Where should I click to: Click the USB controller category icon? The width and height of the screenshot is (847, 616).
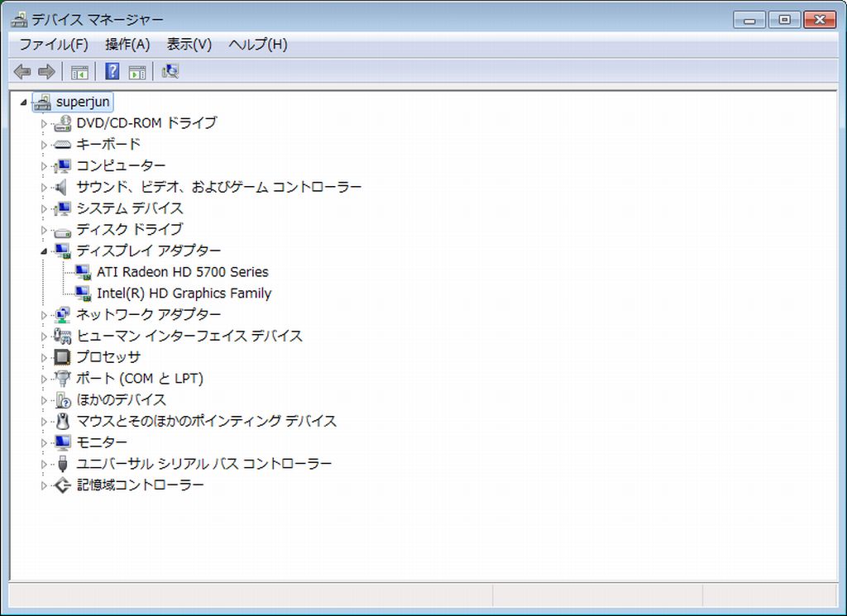coord(63,464)
